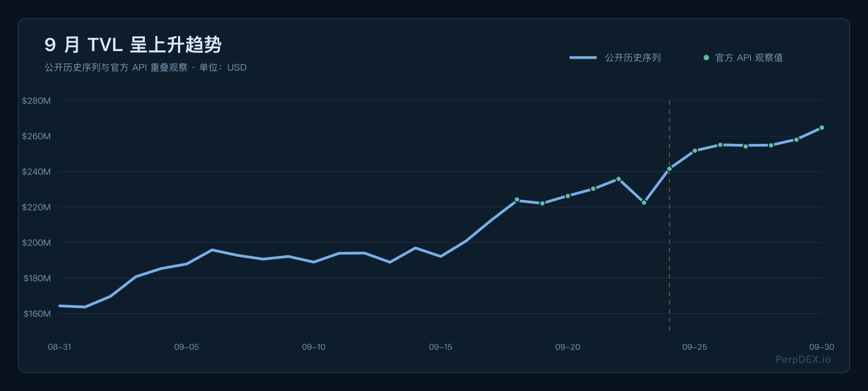Click the $180M y-axis label
Image resolution: width=868 pixels, height=391 pixels.
pos(37,278)
